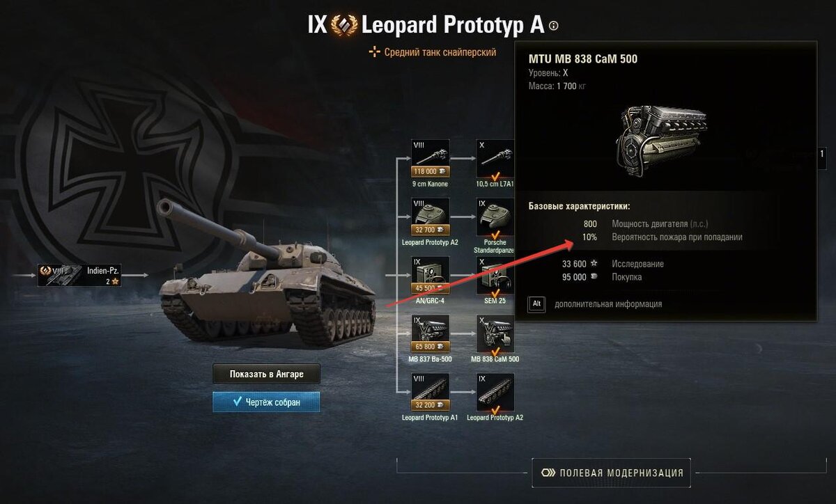
Task: Open the Indien-Pz. predecessor tank node
Action: pyautogui.click(x=79, y=275)
